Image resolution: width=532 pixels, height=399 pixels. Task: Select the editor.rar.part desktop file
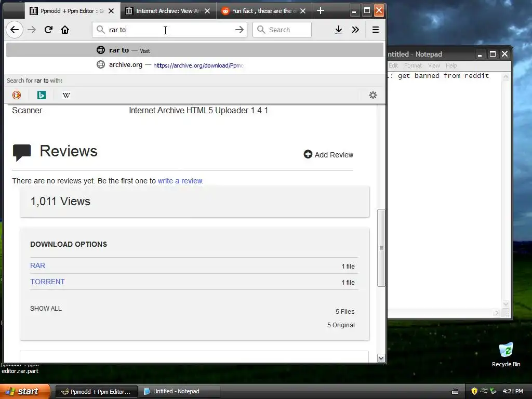click(20, 368)
